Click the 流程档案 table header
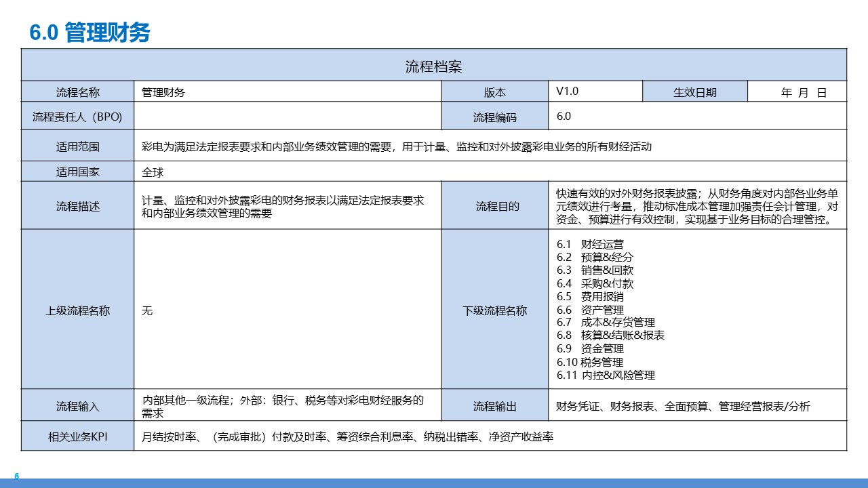The width and height of the screenshot is (868, 488). point(434,66)
